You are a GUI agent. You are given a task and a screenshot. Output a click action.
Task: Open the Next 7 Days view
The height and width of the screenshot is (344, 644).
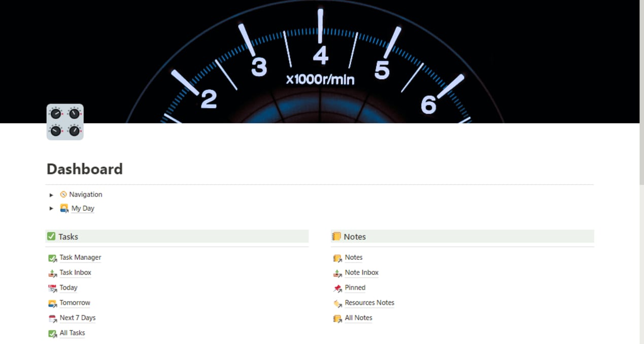point(78,318)
